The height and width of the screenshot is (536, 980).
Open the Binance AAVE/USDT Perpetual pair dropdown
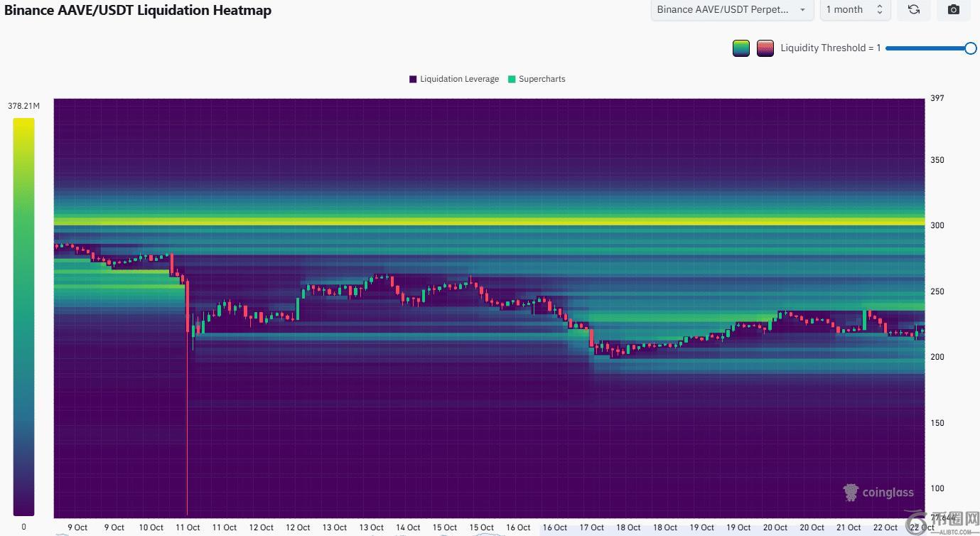click(732, 10)
